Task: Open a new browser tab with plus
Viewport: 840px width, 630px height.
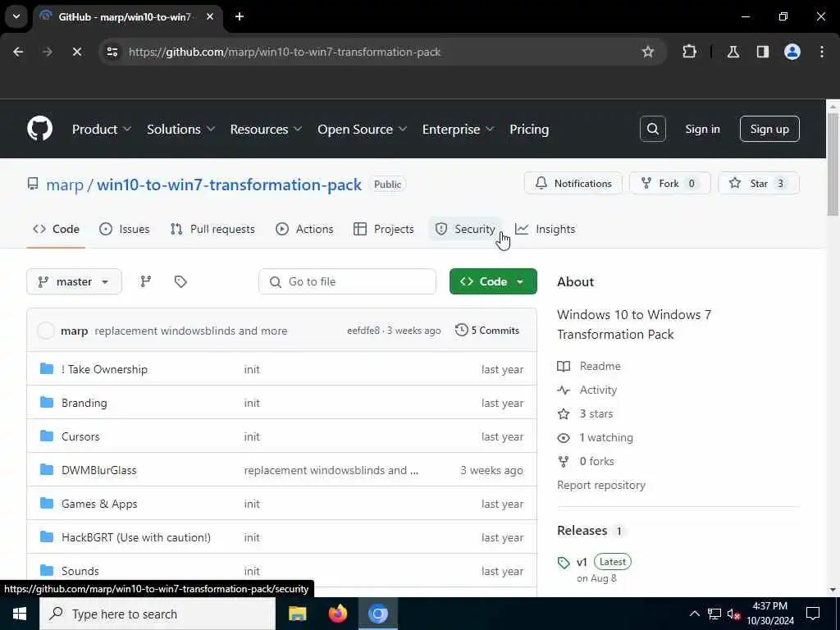Action: click(240, 16)
